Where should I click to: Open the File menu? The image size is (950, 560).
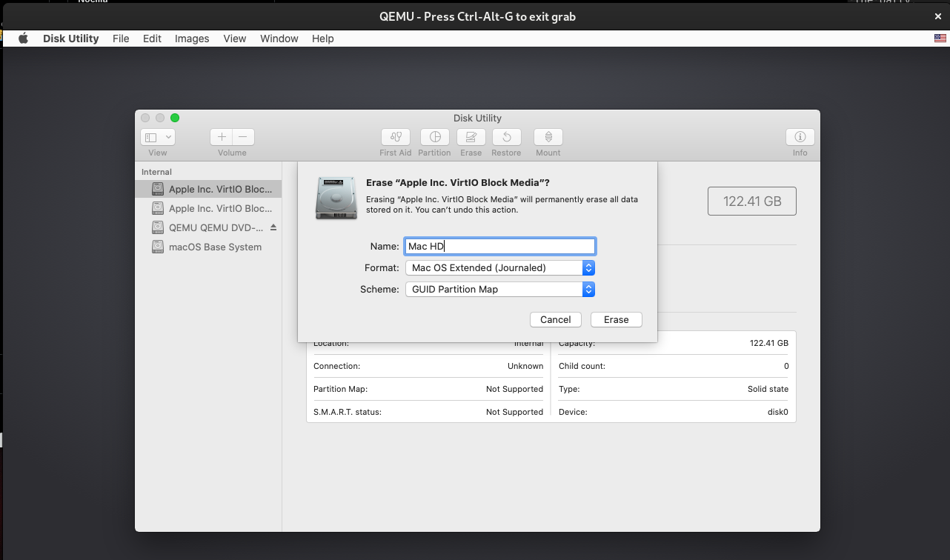click(121, 39)
